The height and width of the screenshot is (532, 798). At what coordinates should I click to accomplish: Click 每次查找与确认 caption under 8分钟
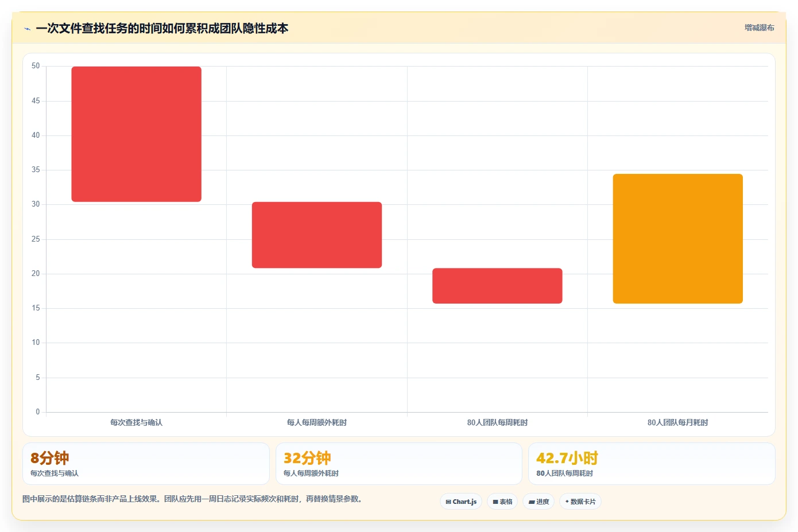[55, 473]
